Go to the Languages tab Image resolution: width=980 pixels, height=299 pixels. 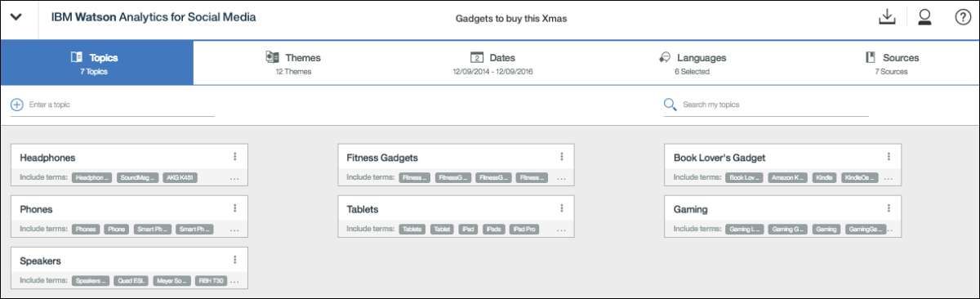tap(692, 64)
